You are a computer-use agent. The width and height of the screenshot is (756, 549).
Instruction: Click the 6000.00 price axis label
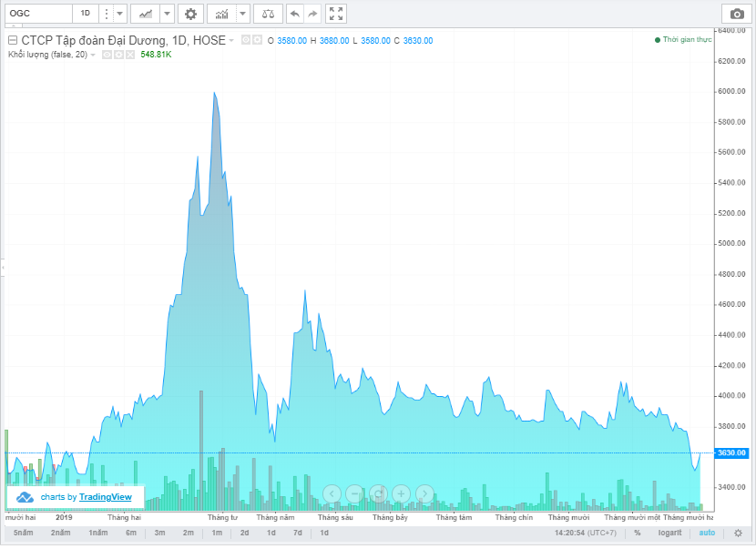tap(731, 91)
